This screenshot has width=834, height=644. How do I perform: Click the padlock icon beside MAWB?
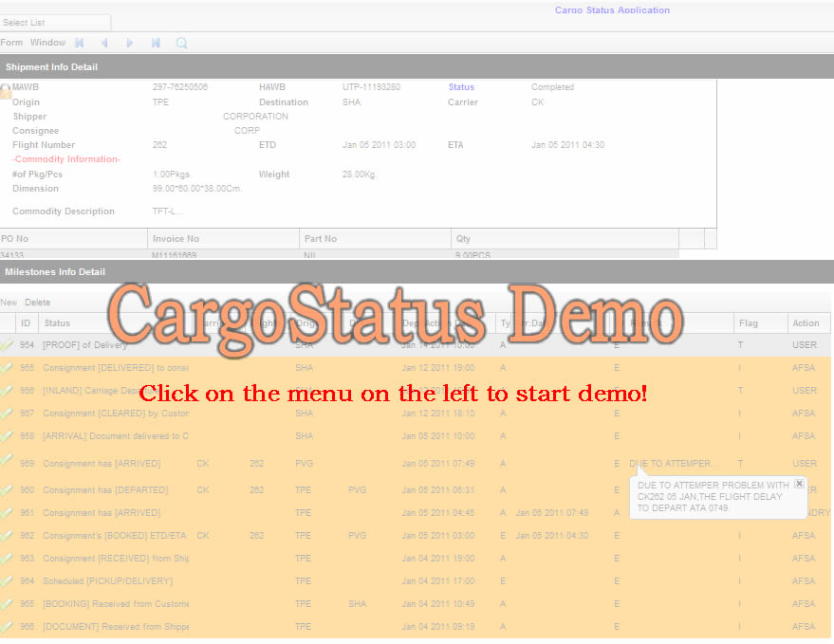point(6,91)
